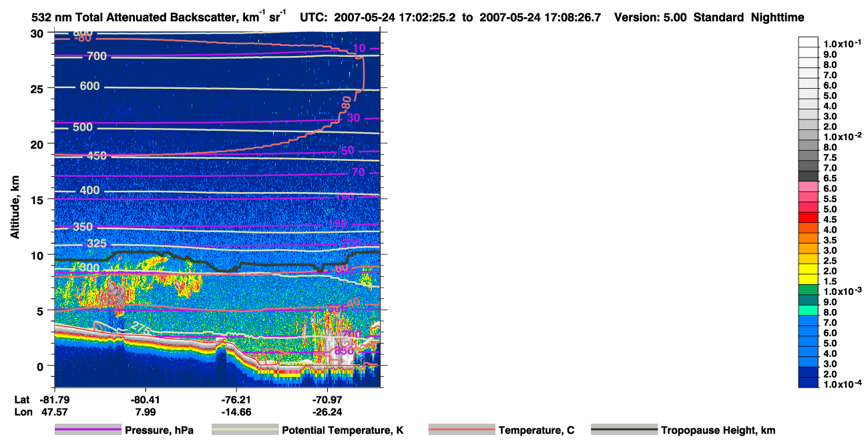Click the altitude axis tick label "0"
Screen dimensions: 868x445
[x=41, y=366]
